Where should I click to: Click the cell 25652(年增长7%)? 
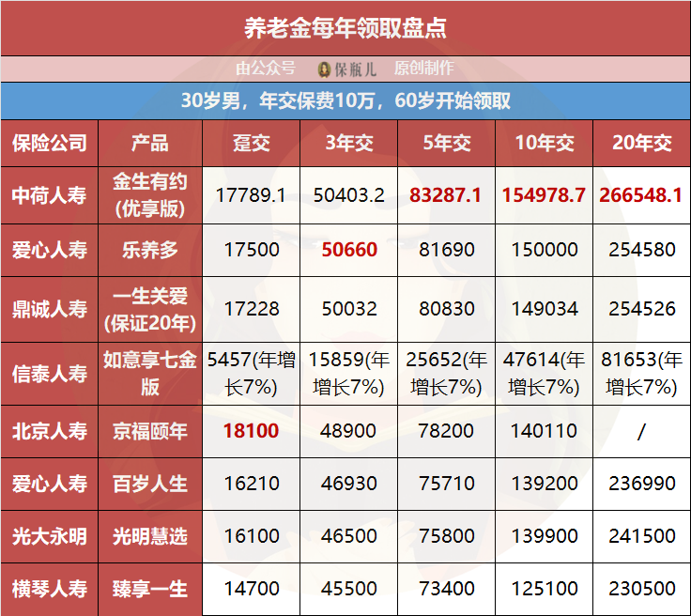pos(447,374)
